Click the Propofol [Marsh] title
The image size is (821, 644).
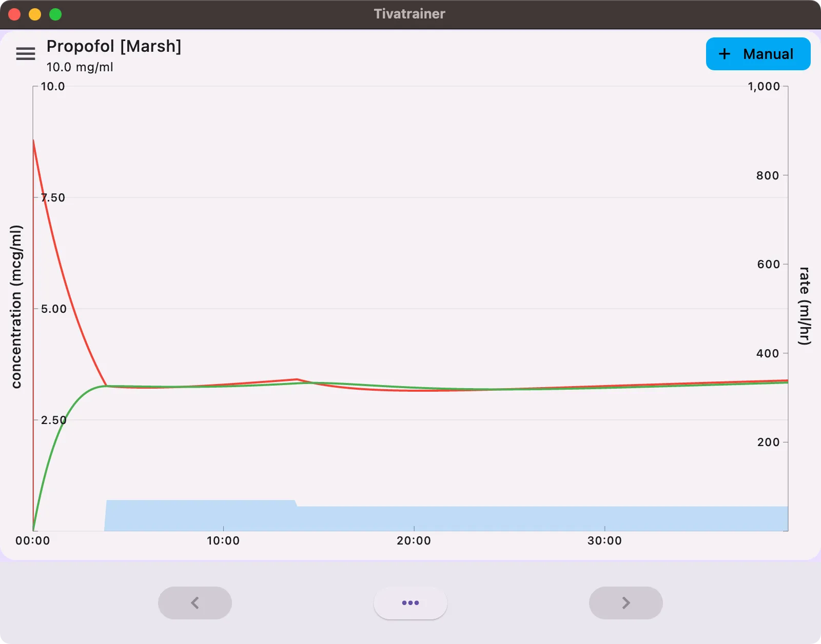(114, 46)
